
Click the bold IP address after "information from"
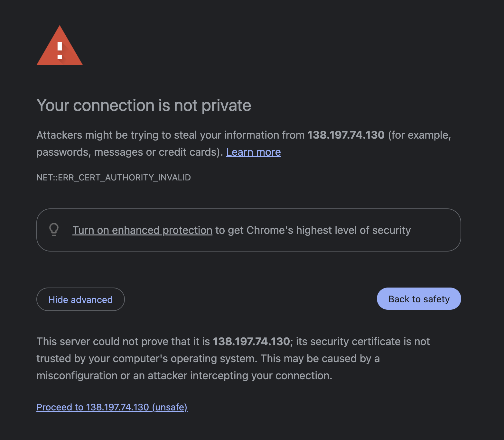point(346,135)
